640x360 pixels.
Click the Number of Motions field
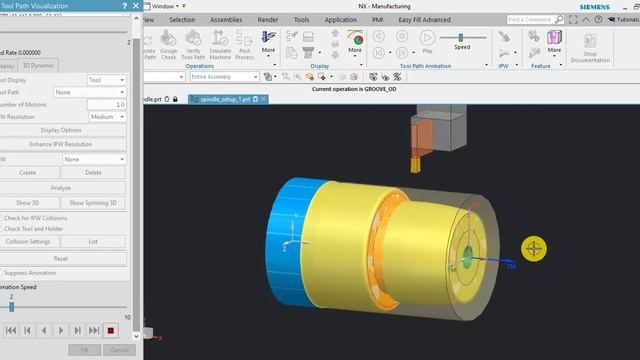tap(106, 104)
